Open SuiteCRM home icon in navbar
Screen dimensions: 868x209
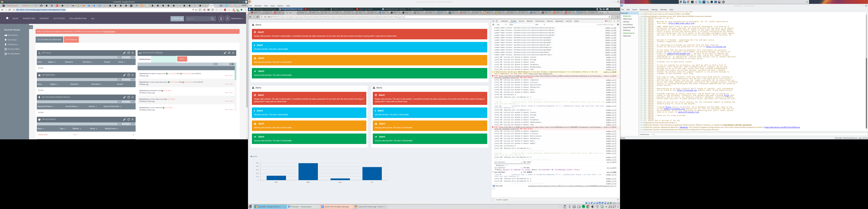(x=7, y=18)
